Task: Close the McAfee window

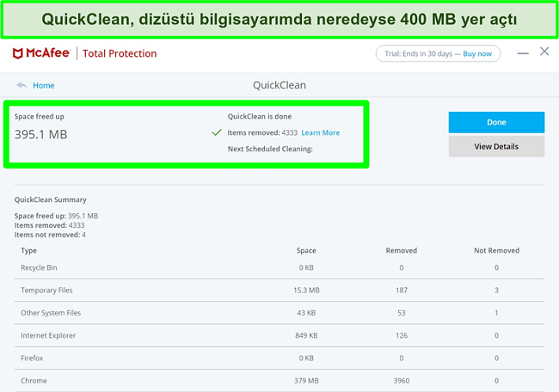Action: click(544, 52)
